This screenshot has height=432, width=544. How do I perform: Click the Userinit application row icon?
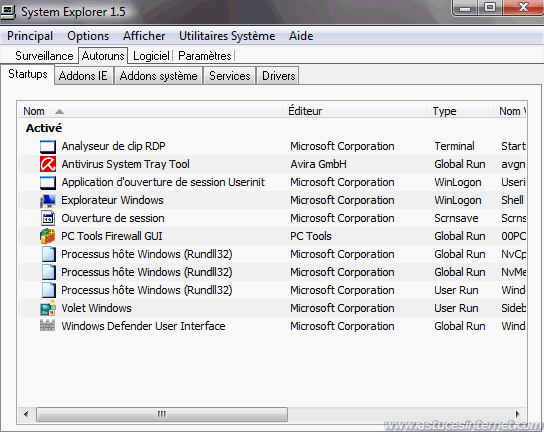(x=48, y=182)
